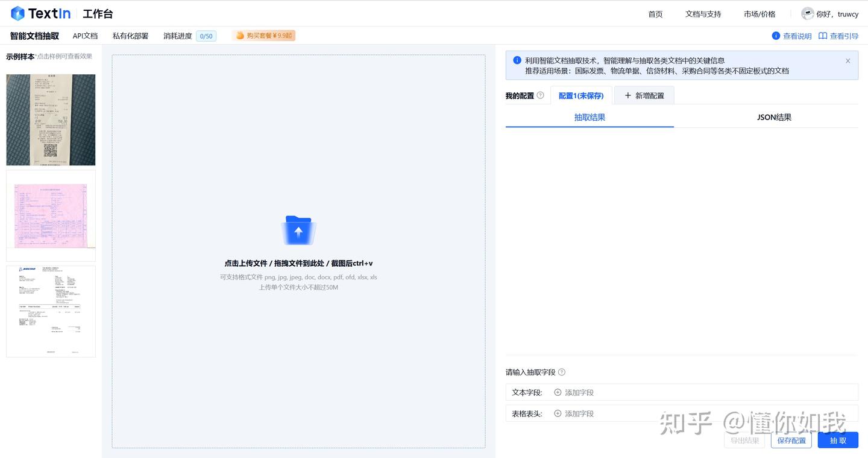Open the receipt sample thumbnail
Viewport: 868px width, 458px height.
click(51, 119)
